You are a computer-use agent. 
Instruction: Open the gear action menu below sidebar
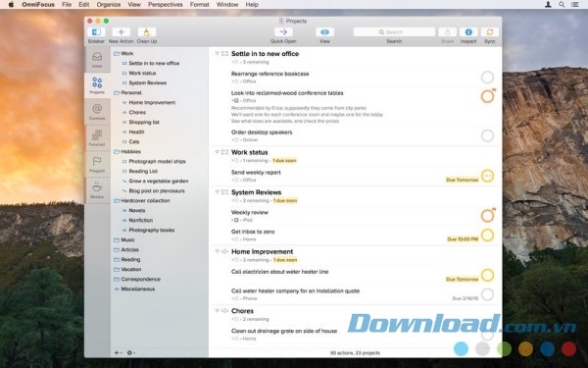click(x=130, y=353)
